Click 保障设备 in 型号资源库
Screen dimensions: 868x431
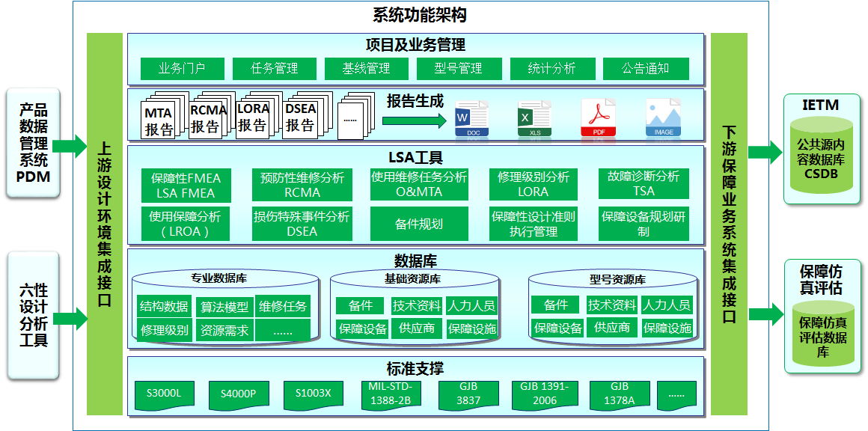coord(557,328)
